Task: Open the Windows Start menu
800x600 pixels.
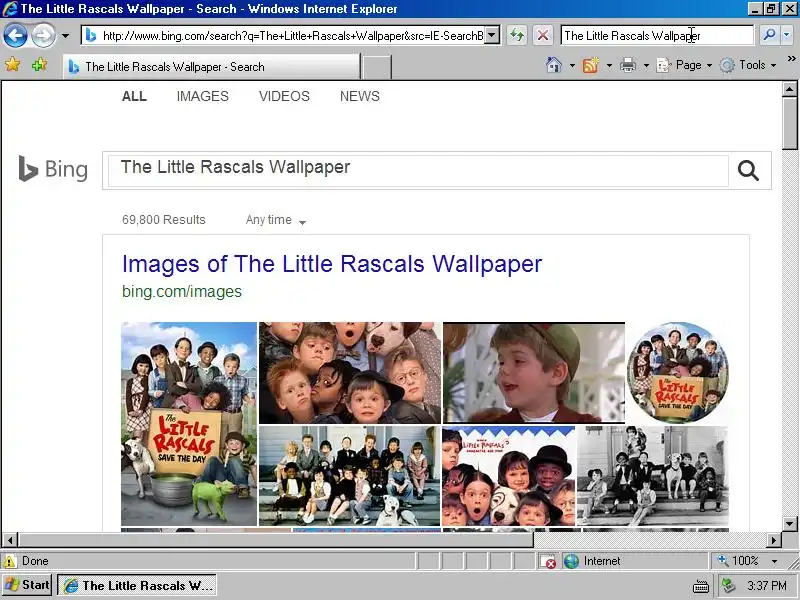Action: point(28,585)
